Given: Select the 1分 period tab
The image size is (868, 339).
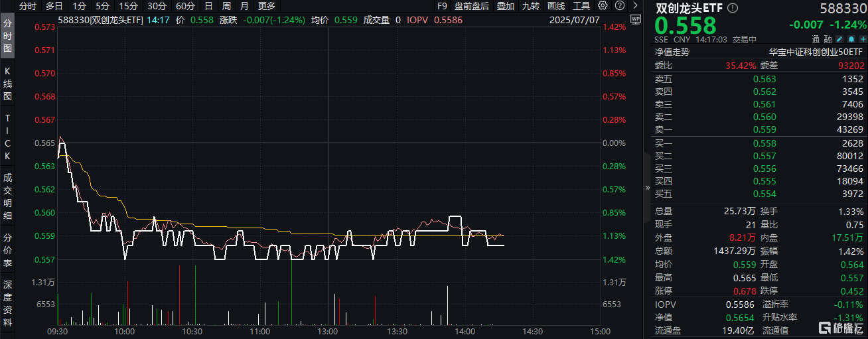Looking at the screenshot, I should (79, 6).
